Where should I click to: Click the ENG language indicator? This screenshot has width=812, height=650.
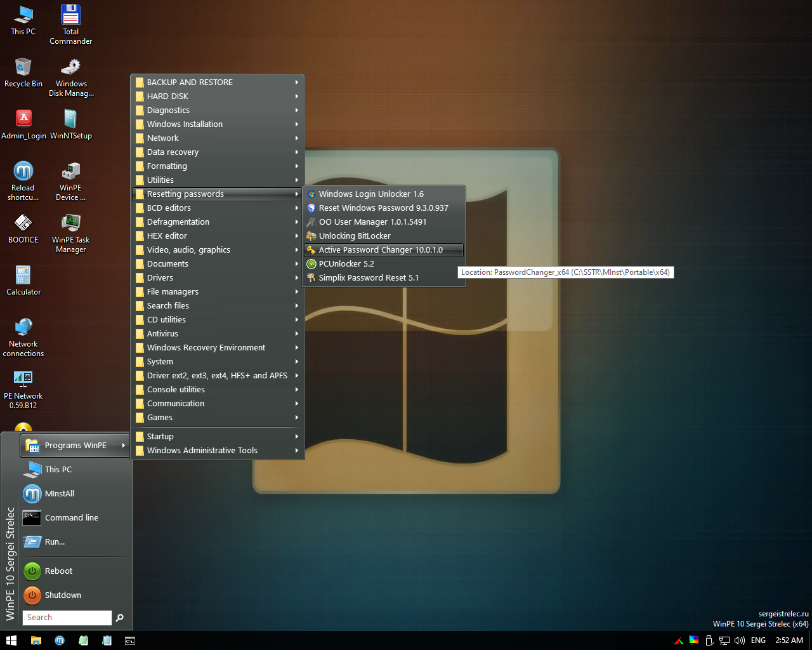(x=758, y=640)
